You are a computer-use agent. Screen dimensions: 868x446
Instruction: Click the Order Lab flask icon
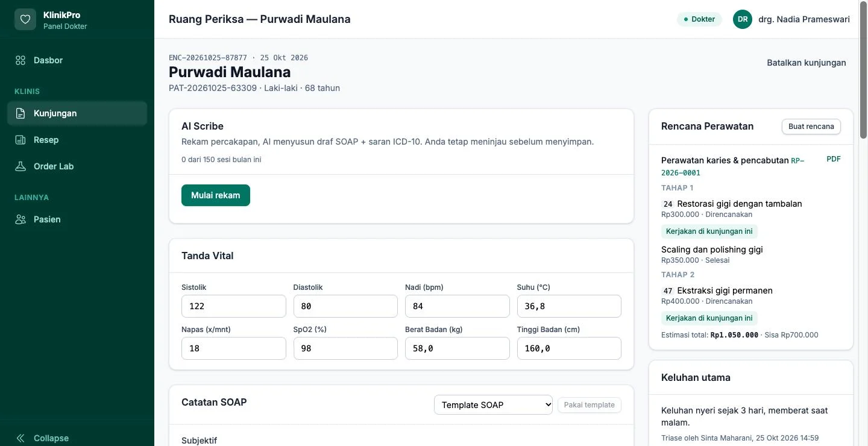point(20,166)
